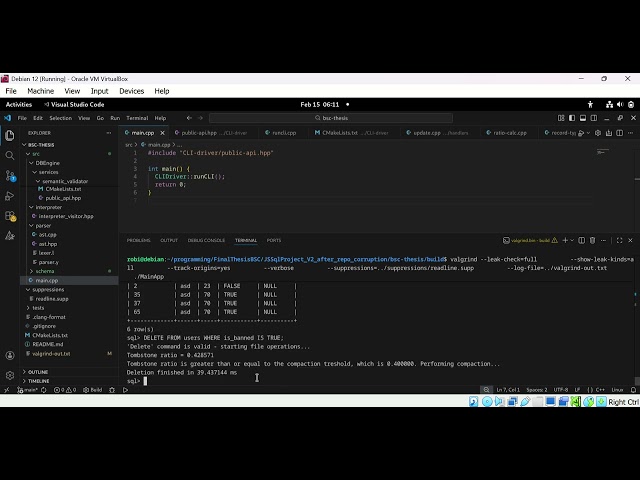Expand the TIMELINE section
The height and width of the screenshot is (480, 640).
tap(38, 381)
